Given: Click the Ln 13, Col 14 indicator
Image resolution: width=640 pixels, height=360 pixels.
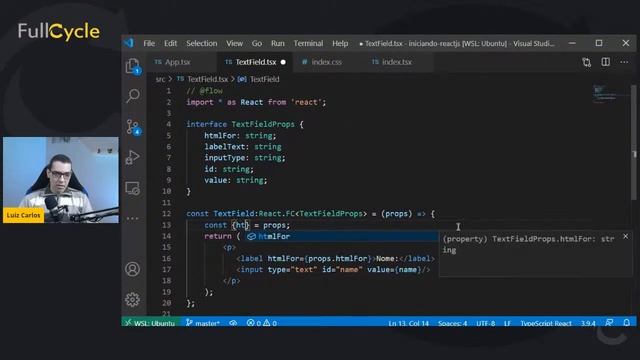Looking at the screenshot, I should [408, 323].
